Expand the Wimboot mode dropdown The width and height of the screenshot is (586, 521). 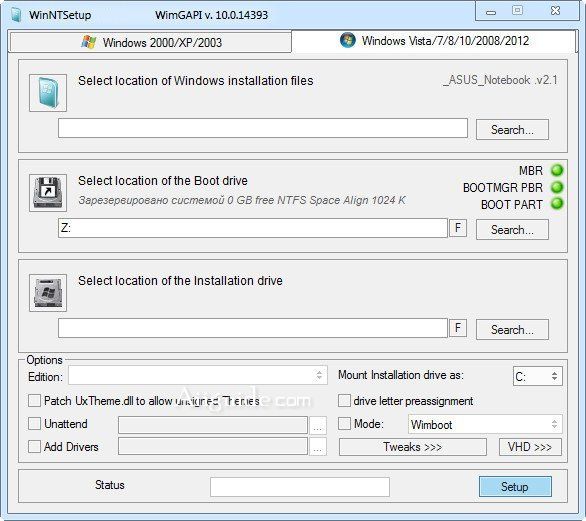[485, 424]
